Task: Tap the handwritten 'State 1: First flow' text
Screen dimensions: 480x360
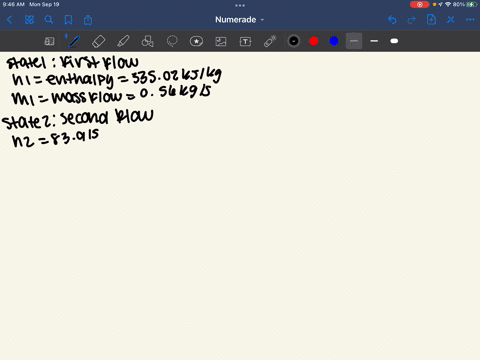Action: pos(72,62)
